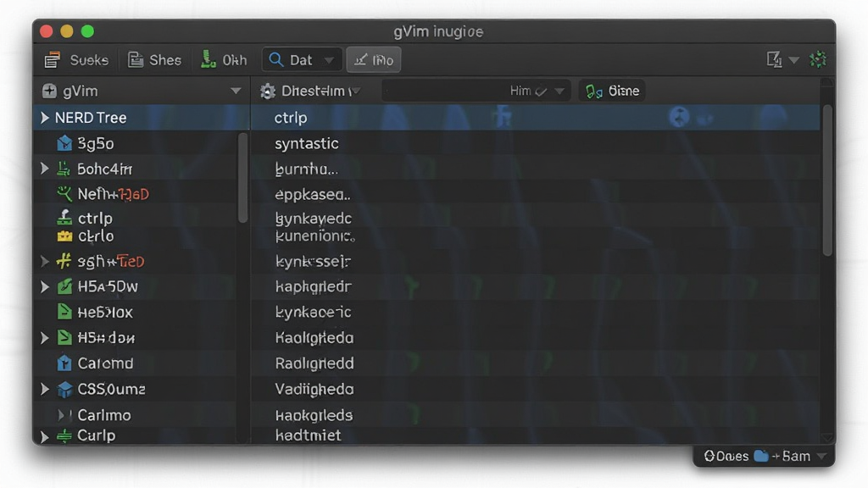Click the yellow hash icon beside sgh
The height and width of the screenshot is (488, 868).
tap(64, 261)
